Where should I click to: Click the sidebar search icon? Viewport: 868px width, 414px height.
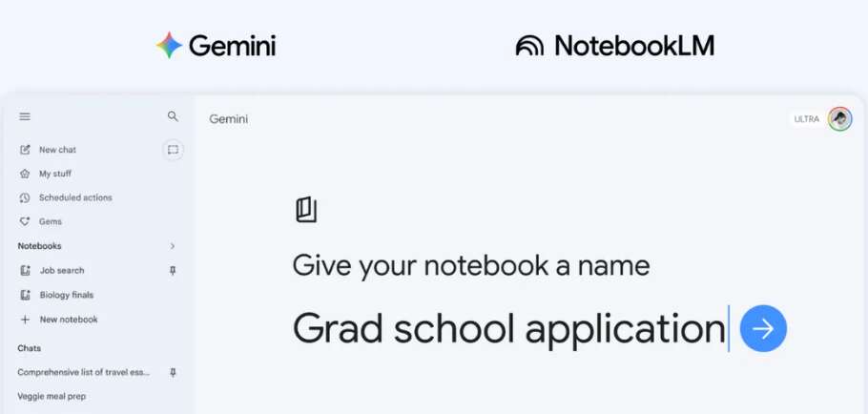click(173, 116)
